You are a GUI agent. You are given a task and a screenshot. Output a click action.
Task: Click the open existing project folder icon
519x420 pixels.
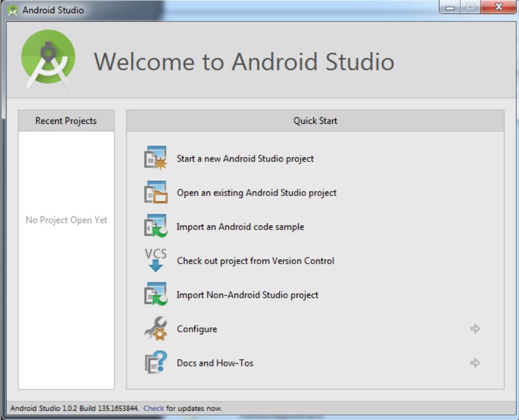click(x=156, y=192)
